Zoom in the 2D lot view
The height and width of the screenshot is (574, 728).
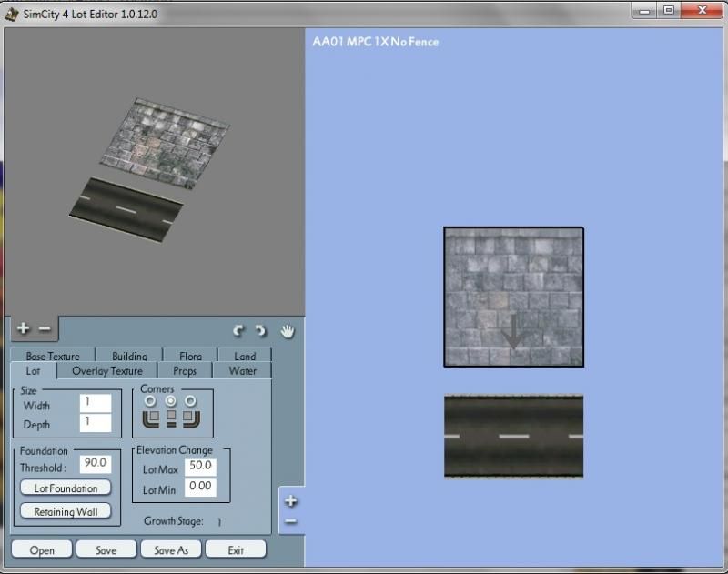tap(291, 500)
